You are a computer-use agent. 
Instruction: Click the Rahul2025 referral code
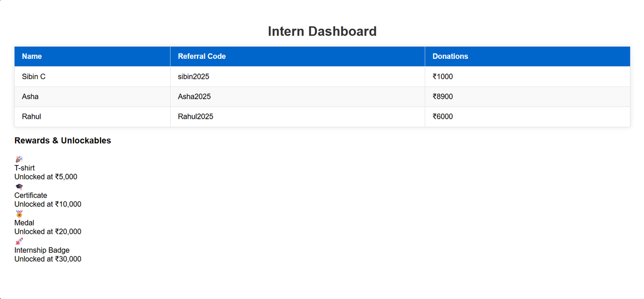(x=196, y=117)
